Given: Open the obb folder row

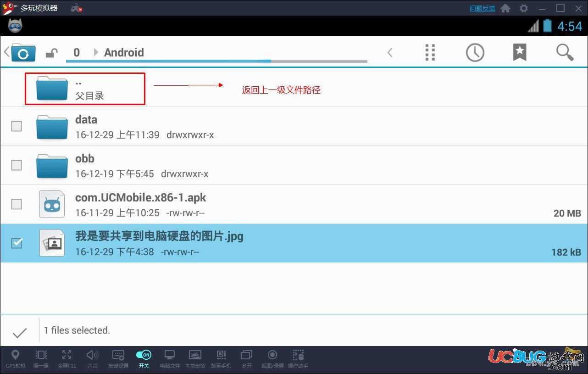Looking at the screenshot, I should [x=294, y=166].
